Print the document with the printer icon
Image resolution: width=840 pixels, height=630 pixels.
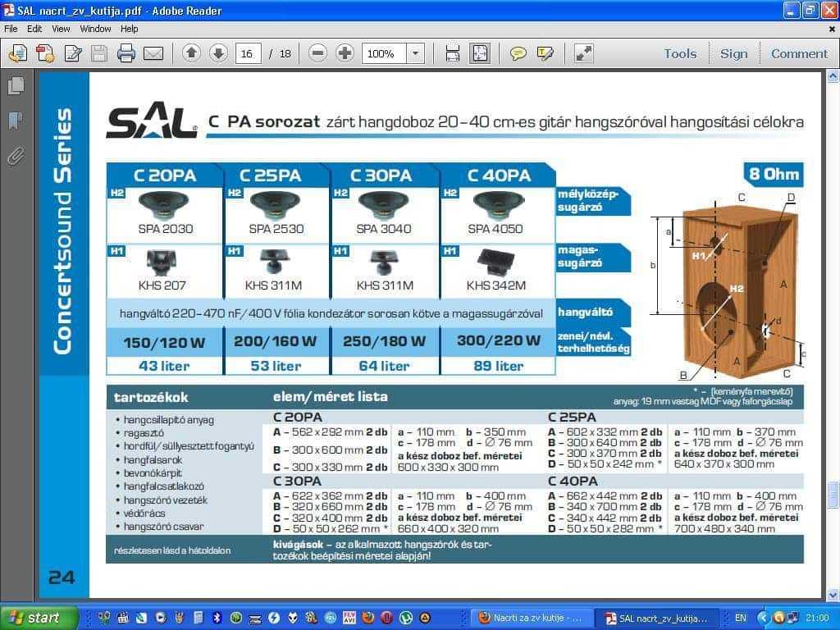pos(126,53)
